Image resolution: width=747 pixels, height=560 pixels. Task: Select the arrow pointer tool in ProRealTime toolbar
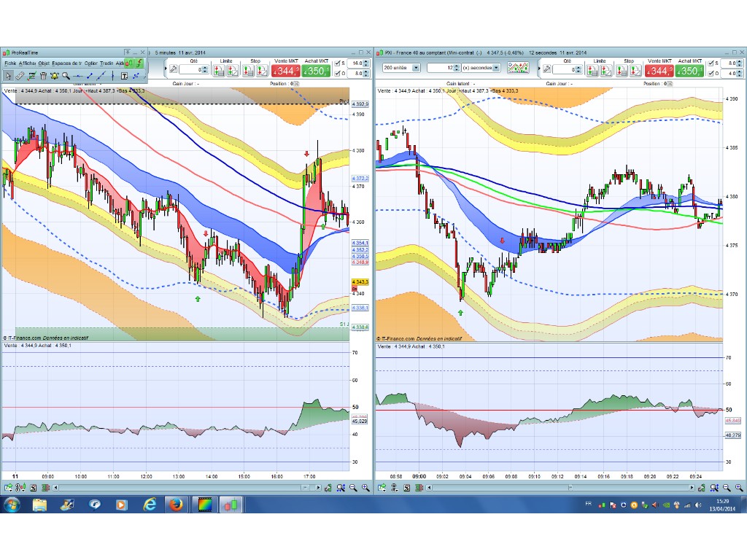click(x=8, y=76)
